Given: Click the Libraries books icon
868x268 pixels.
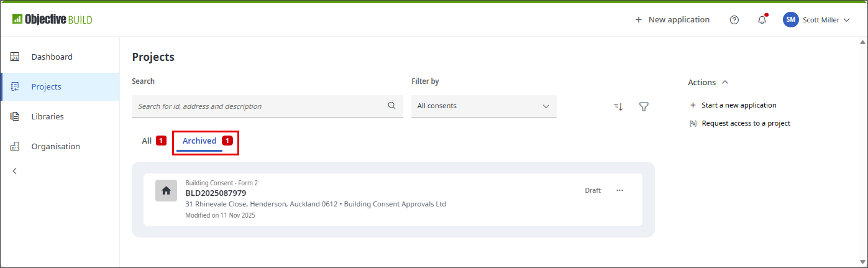Looking at the screenshot, I should point(15,116).
